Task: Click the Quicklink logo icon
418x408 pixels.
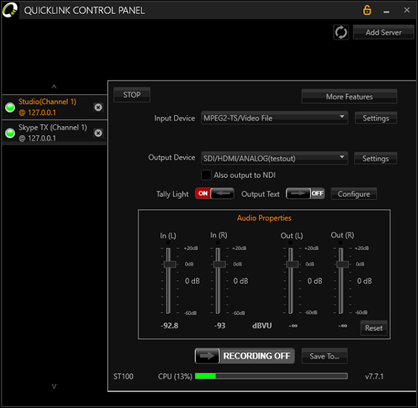Action: (x=10, y=10)
